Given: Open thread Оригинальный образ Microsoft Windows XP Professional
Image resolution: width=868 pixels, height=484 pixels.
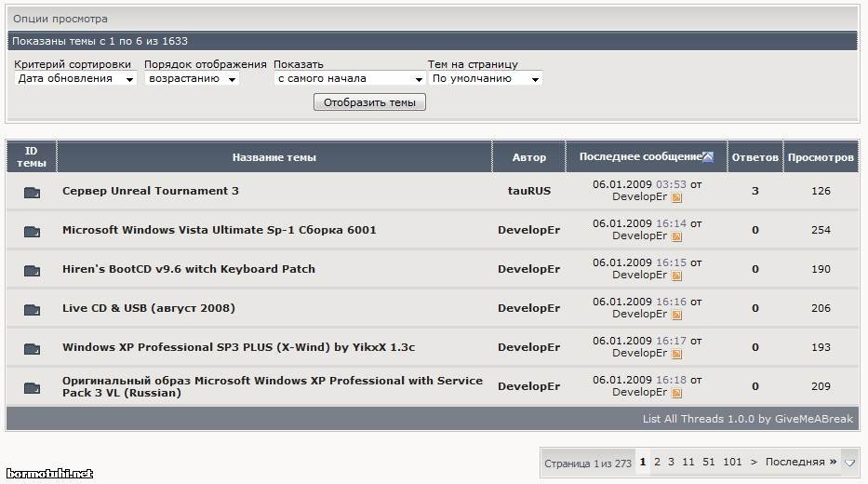Looking at the screenshot, I should (x=273, y=386).
